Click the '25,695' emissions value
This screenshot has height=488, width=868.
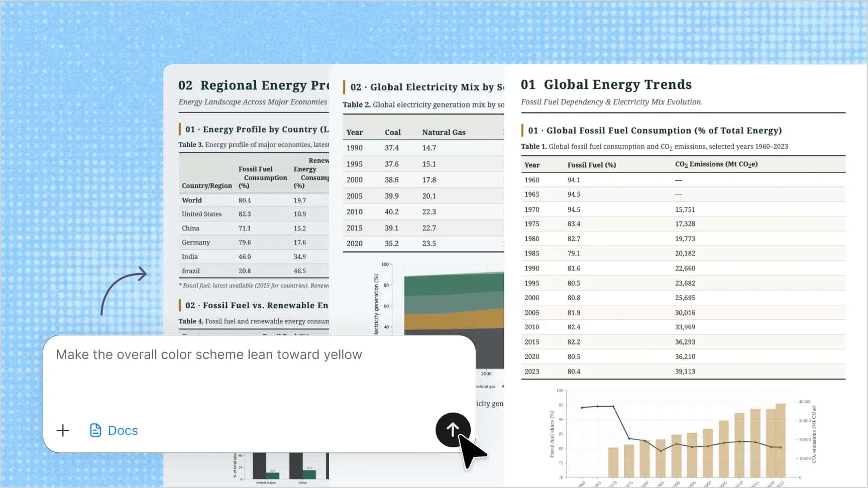click(685, 298)
